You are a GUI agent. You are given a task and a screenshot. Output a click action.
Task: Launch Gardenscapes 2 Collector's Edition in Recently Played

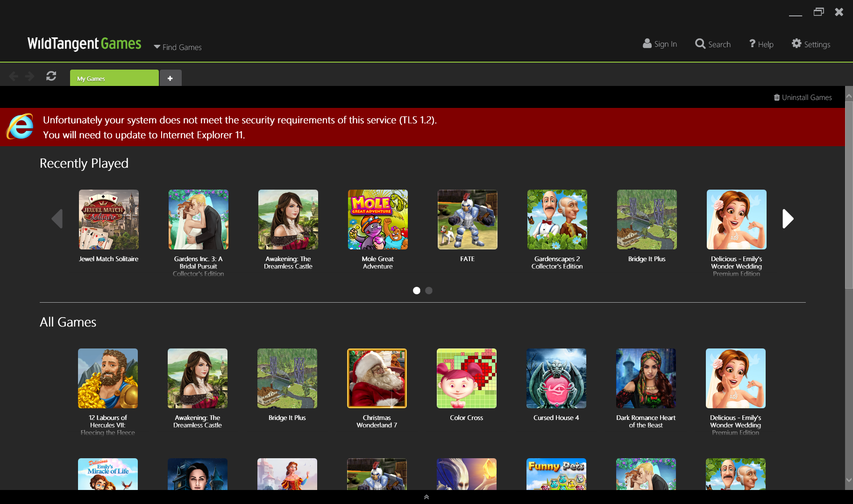coord(557,220)
